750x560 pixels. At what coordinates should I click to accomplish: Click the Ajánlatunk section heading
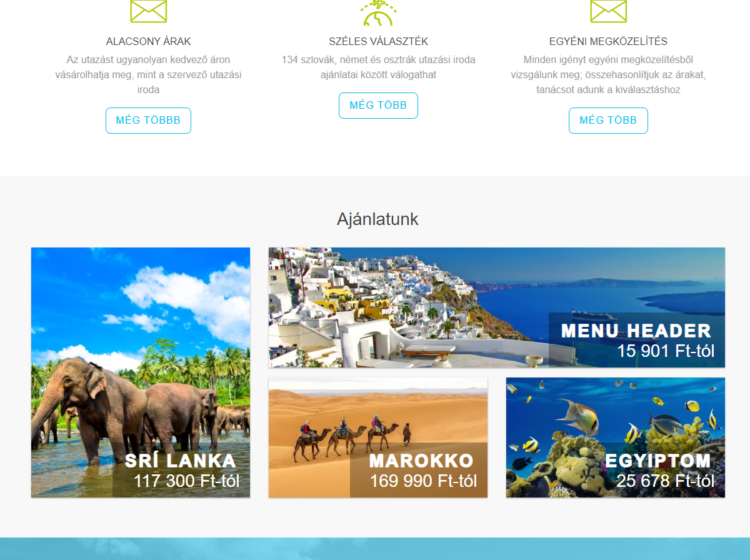pyautogui.click(x=377, y=219)
